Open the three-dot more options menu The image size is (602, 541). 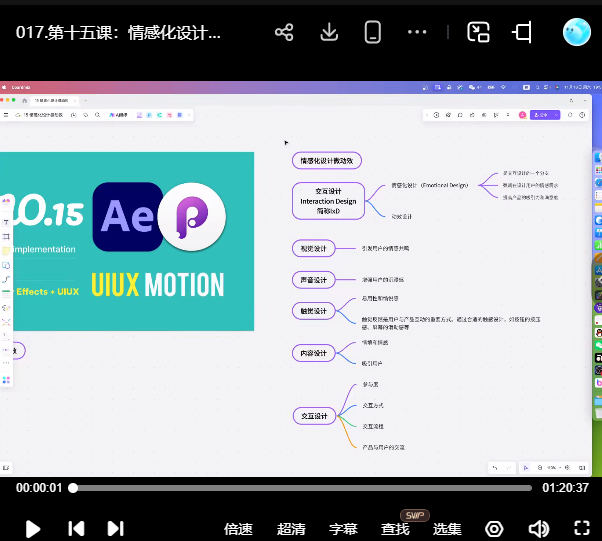point(418,32)
